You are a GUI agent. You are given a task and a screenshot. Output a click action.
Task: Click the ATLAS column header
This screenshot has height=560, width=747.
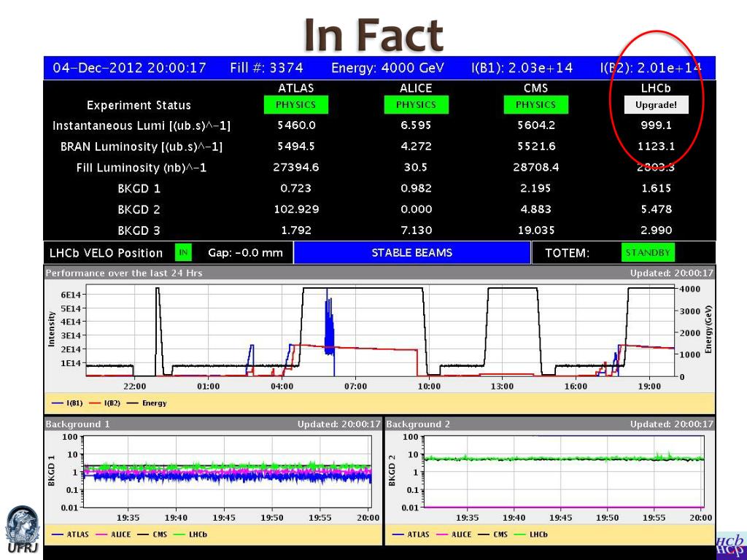pyautogui.click(x=296, y=88)
